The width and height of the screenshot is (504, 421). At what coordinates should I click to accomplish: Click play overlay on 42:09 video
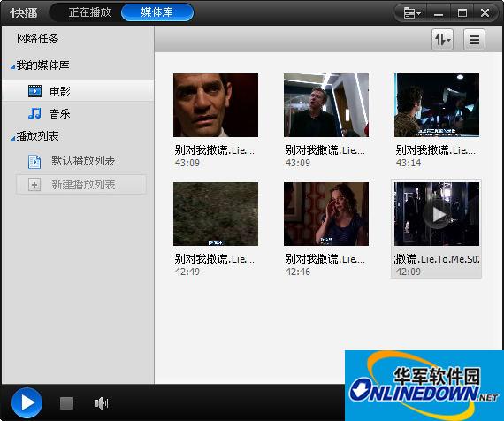[x=437, y=214]
